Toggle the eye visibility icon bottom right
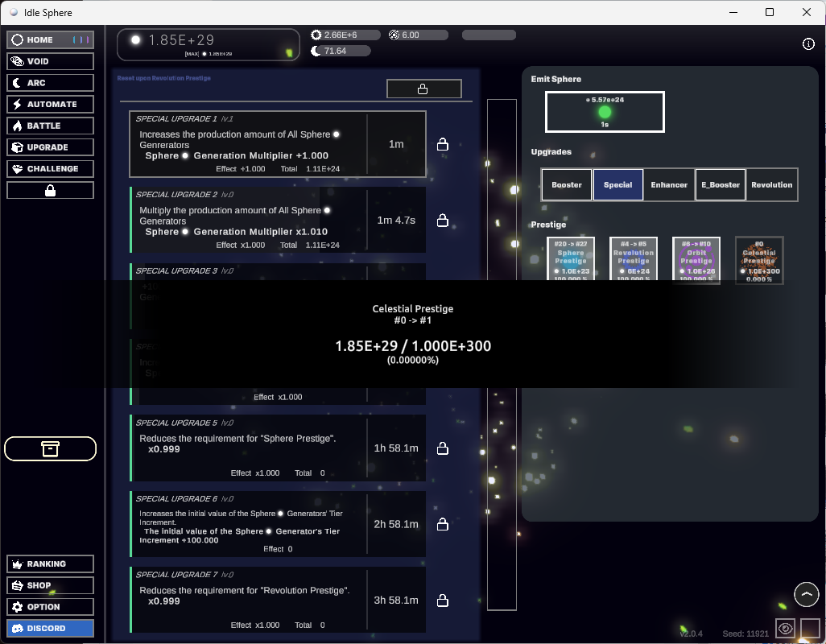The image size is (826, 644). pyautogui.click(x=785, y=628)
